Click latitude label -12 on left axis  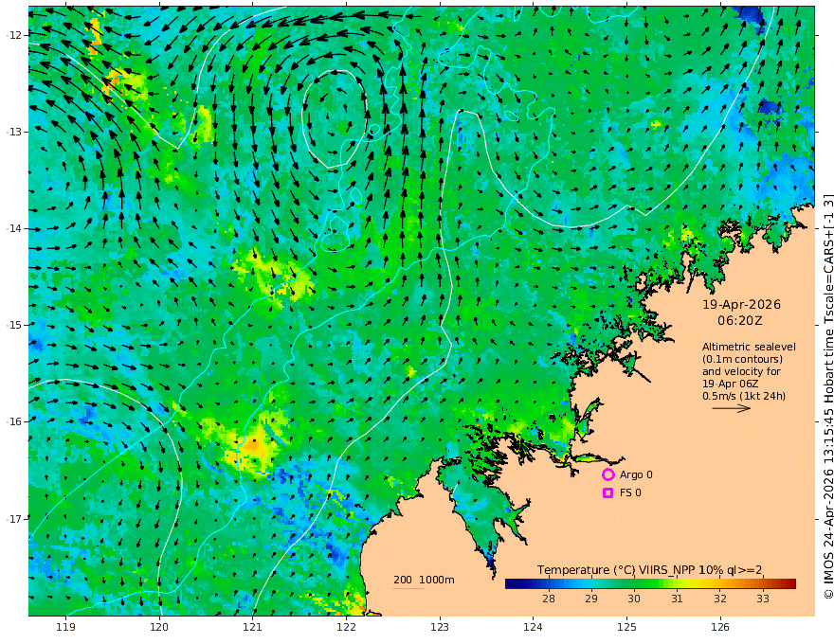click(x=14, y=35)
